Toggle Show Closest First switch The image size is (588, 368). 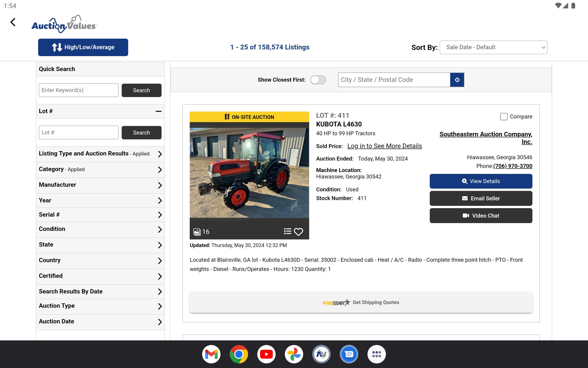click(318, 80)
